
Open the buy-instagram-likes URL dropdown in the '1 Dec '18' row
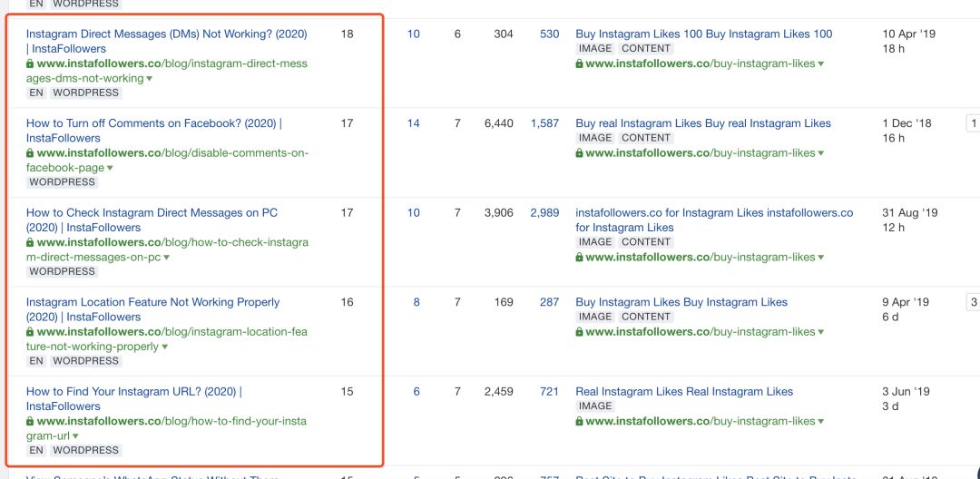click(820, 153)
